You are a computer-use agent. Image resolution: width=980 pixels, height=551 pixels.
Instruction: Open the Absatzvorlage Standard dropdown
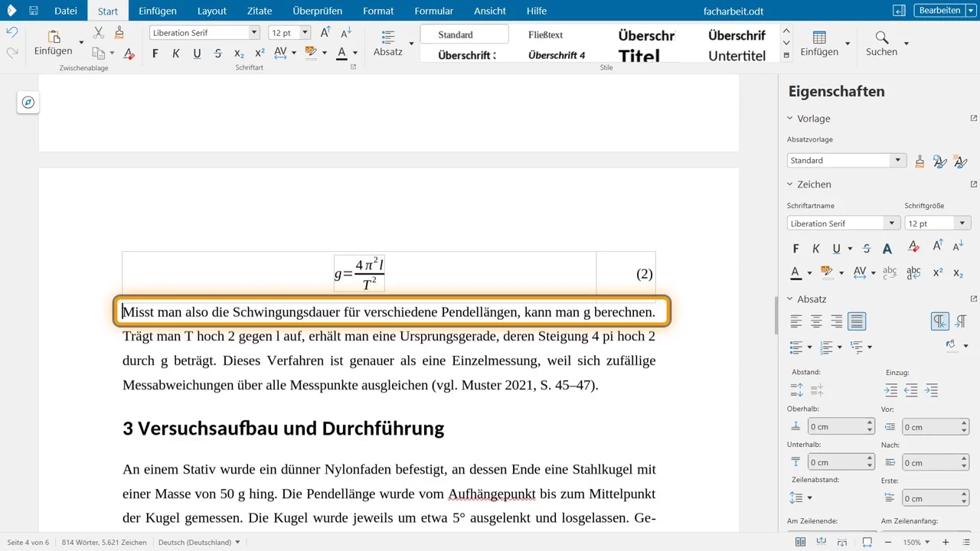[898, 161]
